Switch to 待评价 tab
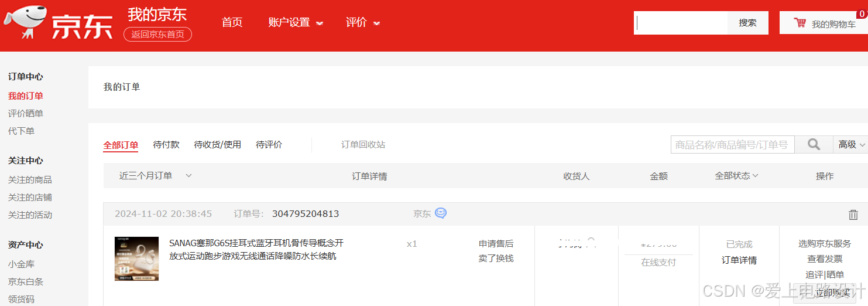 click(269, 144)
